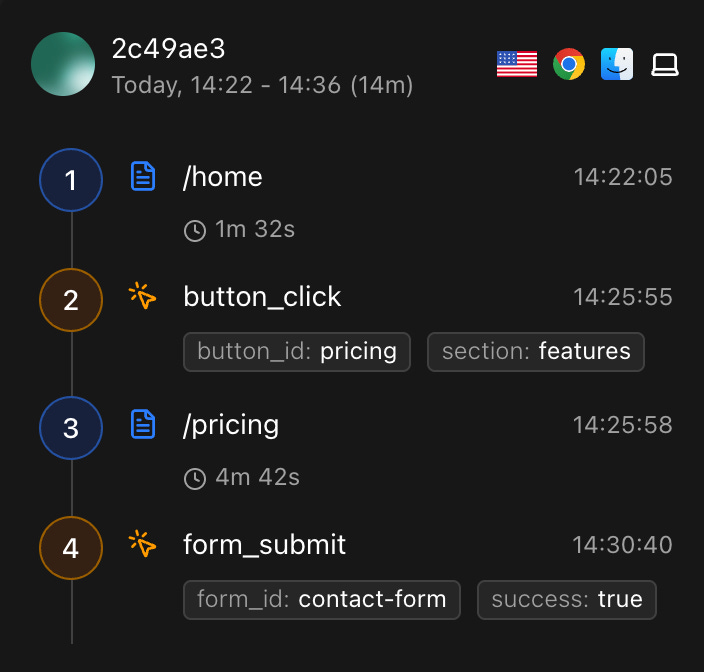Screen dimensions: 704x672
Task: Click the green user avatar
Action: tap(63, 64)
